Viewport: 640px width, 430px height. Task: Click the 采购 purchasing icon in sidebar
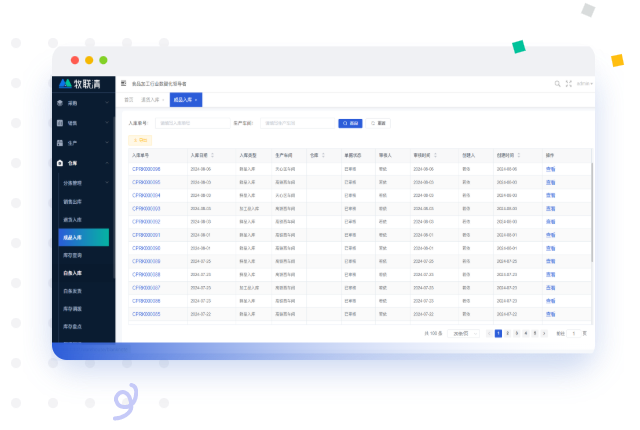pos(60,103)
